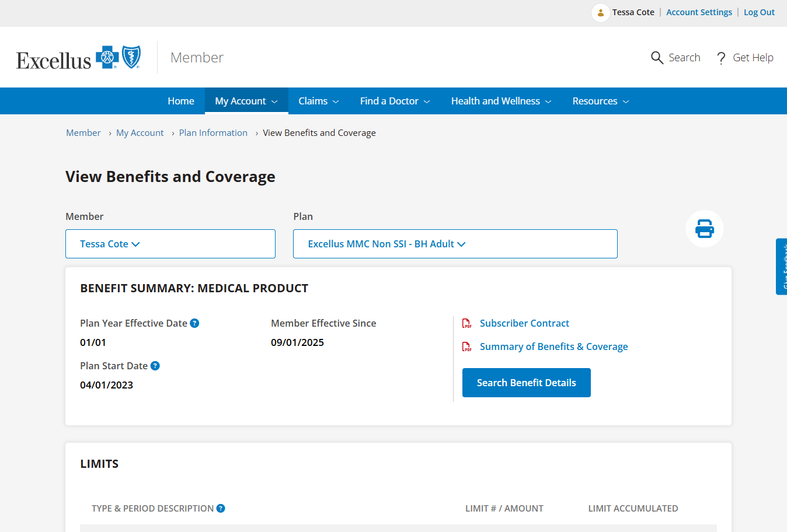Click the help icon next to Plan Year Effective Date
The height and width of the screenshot is (532, 787).
tap(195, 323)
